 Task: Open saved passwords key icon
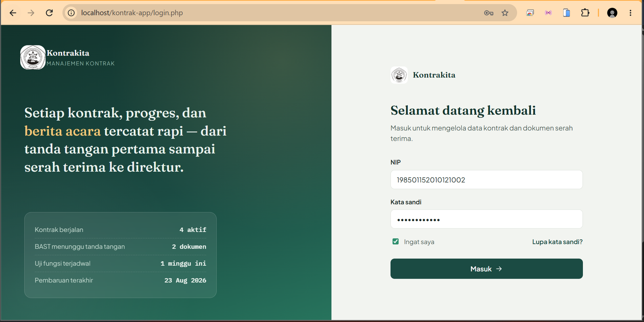click(x=489, y=13)
